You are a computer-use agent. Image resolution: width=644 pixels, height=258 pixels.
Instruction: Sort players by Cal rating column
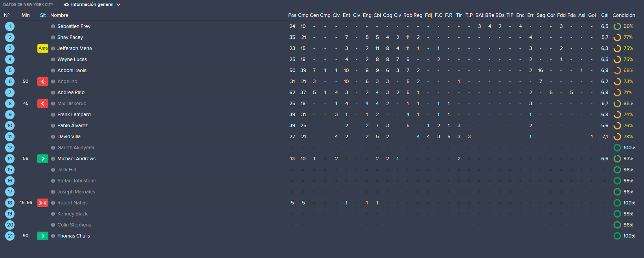tap(605, 15)
